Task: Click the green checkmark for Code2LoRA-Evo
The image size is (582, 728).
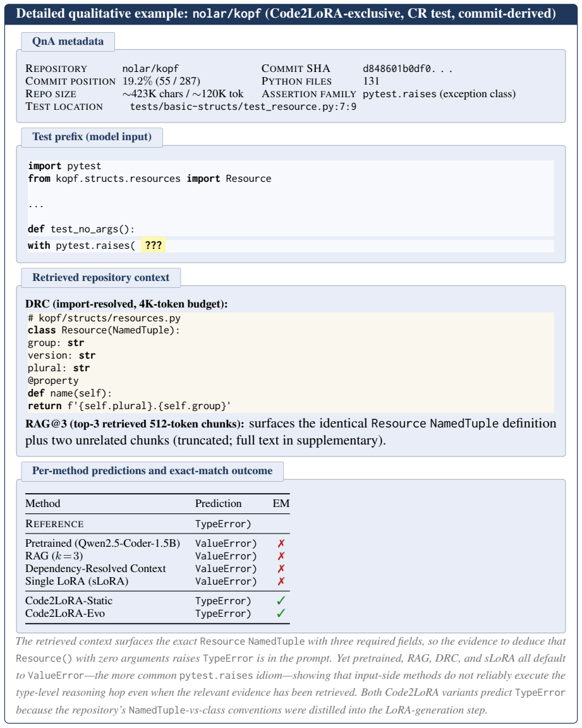Action: pyautogui.click(x=281, y=613)
